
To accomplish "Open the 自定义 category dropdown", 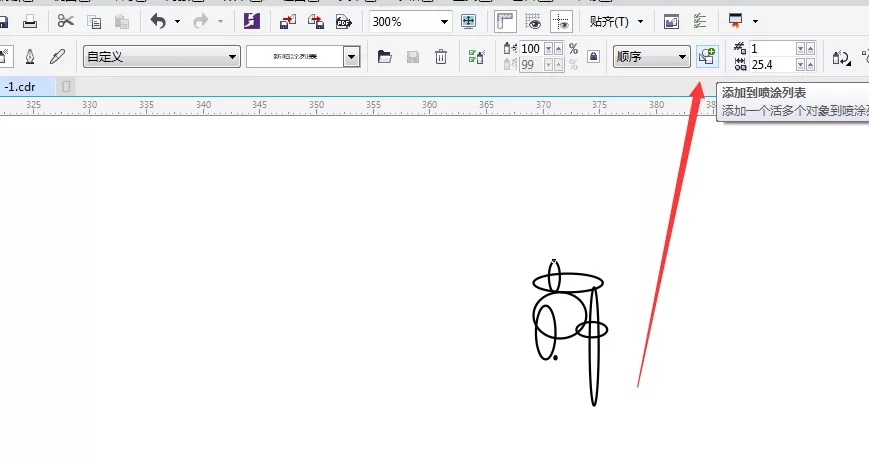I will click(162, 57).
